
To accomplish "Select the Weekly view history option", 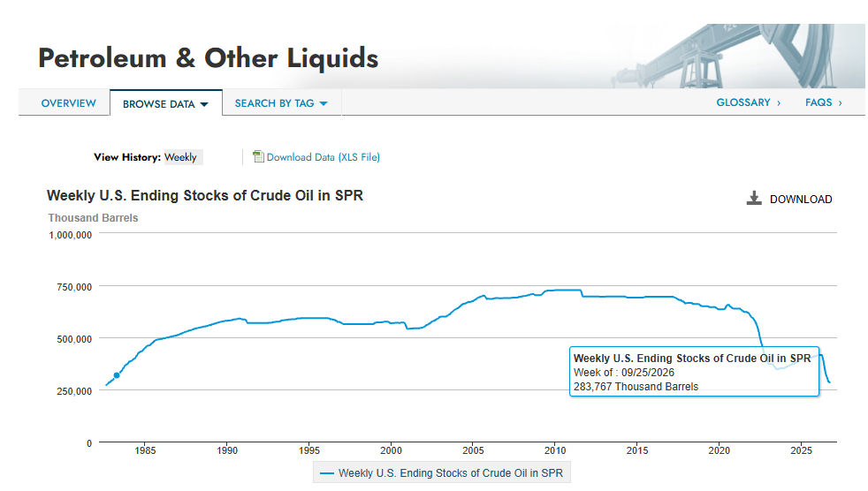I will [180, 157].
